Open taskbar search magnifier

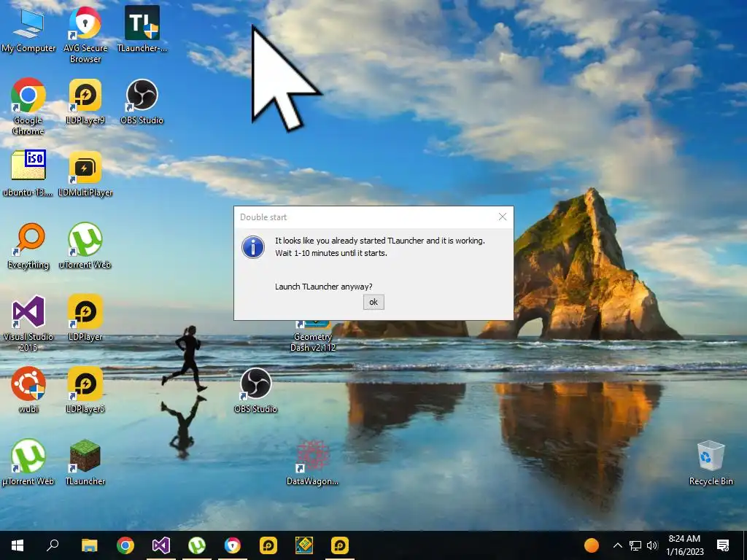tap(53, 545)
